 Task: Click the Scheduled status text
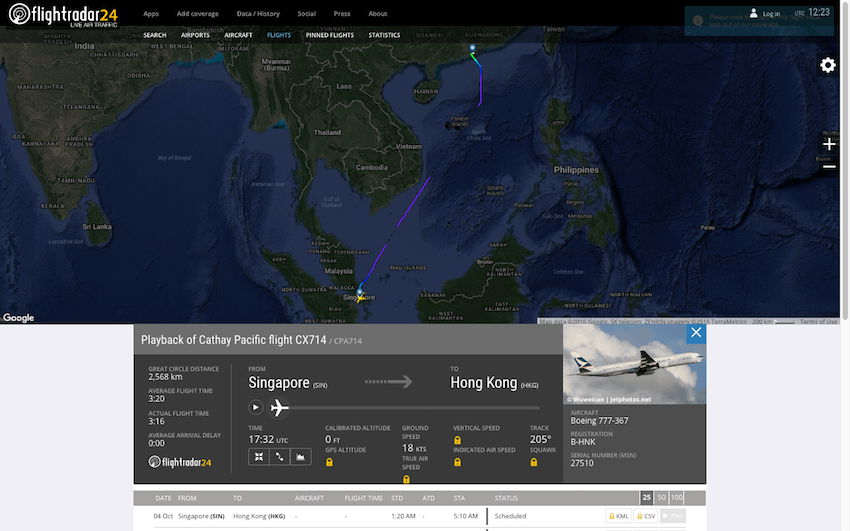tap(510, 516)
